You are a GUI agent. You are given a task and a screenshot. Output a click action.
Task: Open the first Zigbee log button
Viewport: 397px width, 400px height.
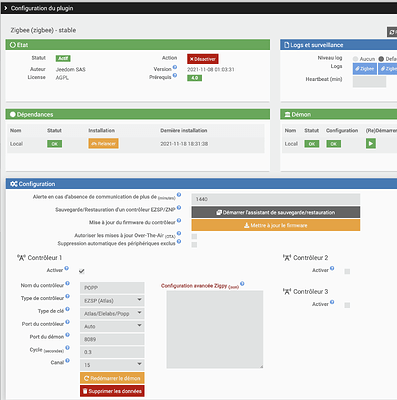pos(364,69)
